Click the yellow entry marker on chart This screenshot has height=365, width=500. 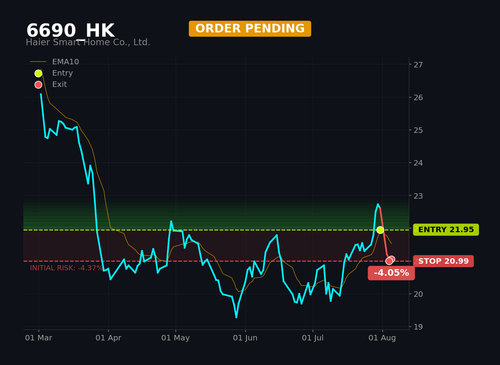click(x=380, y=230)
